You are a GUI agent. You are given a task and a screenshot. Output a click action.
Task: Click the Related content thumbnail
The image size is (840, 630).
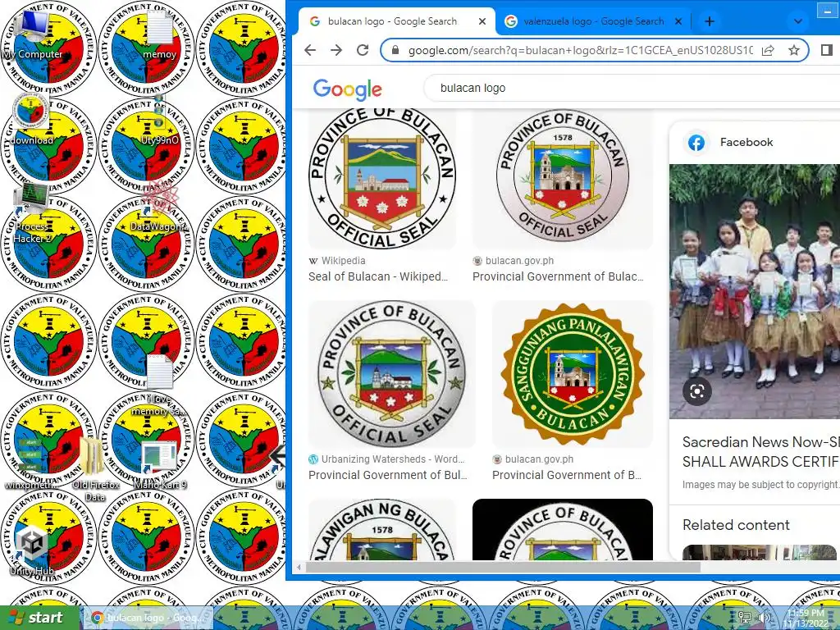759,552
